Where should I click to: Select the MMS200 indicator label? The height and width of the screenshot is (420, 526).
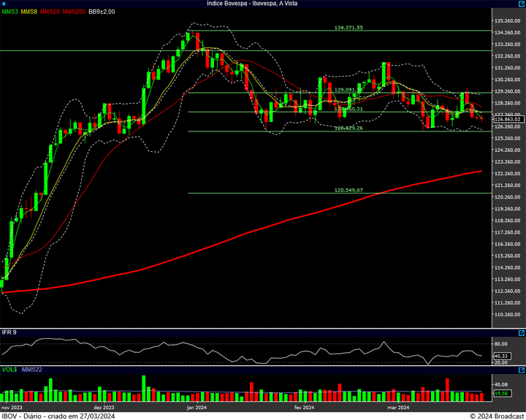click(x=74, y=12)
